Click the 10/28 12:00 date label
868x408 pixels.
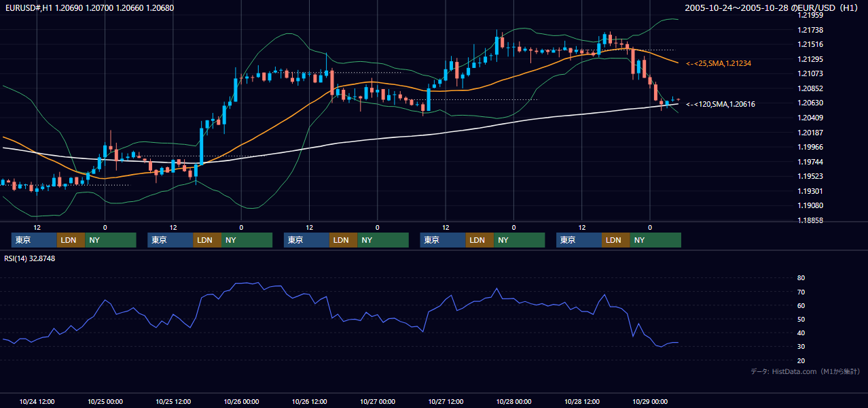point(582,401)
